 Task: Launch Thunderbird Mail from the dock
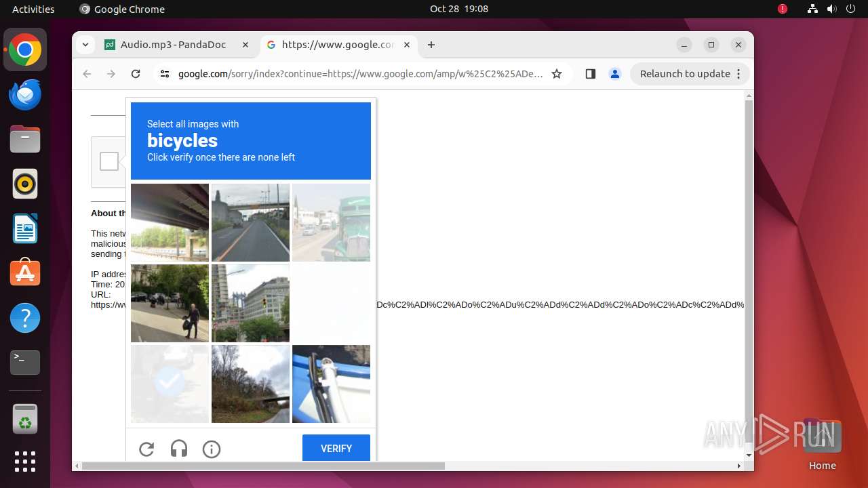(x=25, y=94)
